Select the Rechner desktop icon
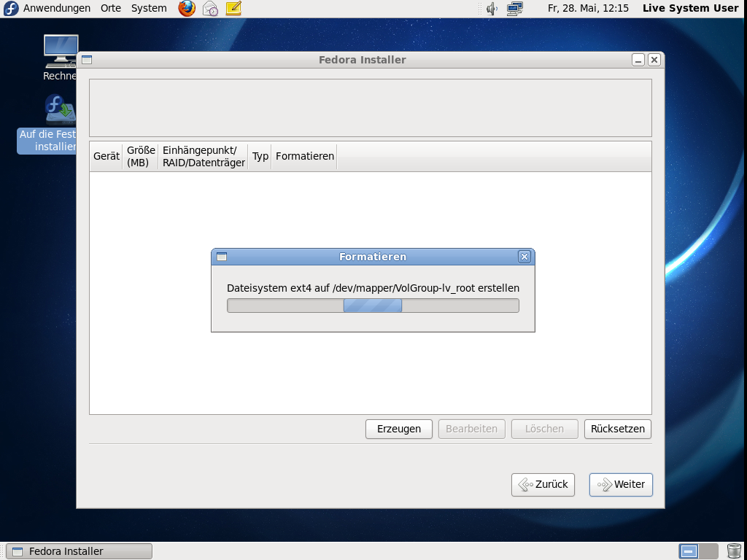This screenshot has width=747, height=560. tap(61, 58)
